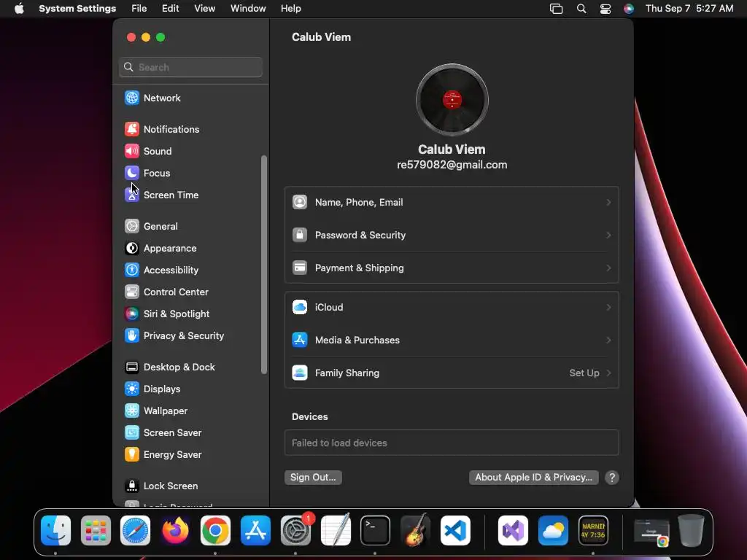Open the Appearance icon in sidebar
Image resolution: width=747 pixels, height=560 pixels.
[132, 248]
